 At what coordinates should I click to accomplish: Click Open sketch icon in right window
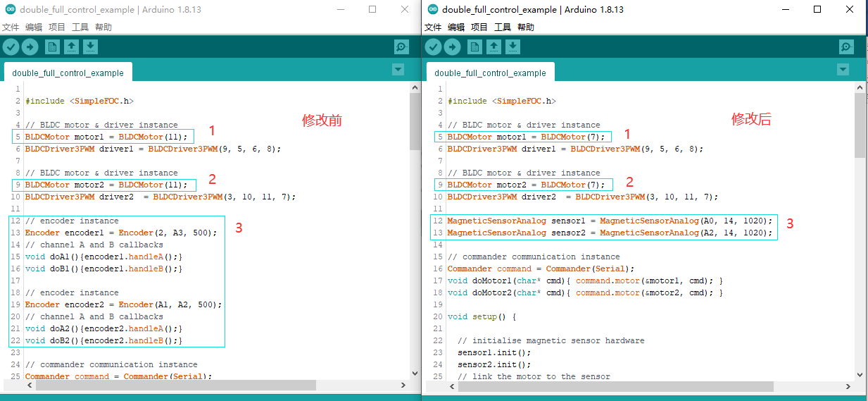coord(493,47)
